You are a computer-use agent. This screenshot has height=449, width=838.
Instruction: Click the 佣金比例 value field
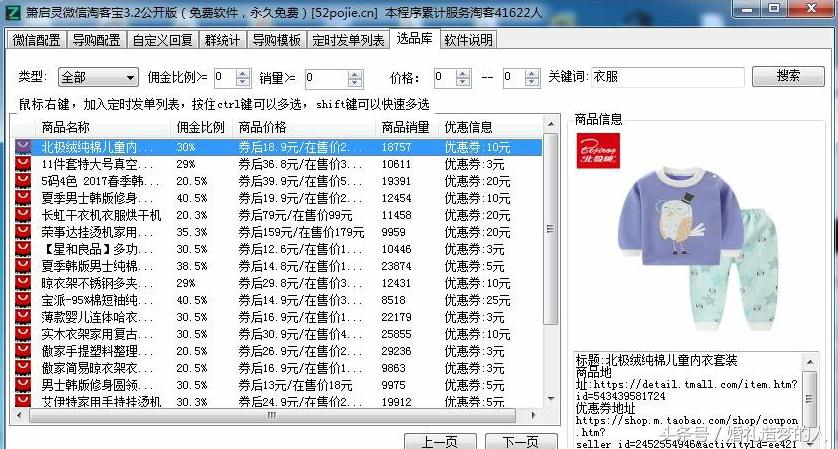[x=225, y=78]
